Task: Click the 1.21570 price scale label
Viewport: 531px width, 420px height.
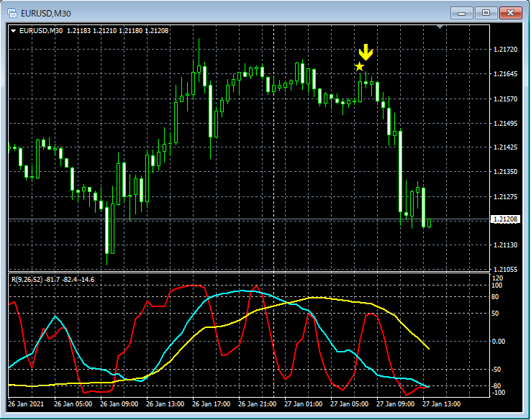Action: tap(506, 99)
